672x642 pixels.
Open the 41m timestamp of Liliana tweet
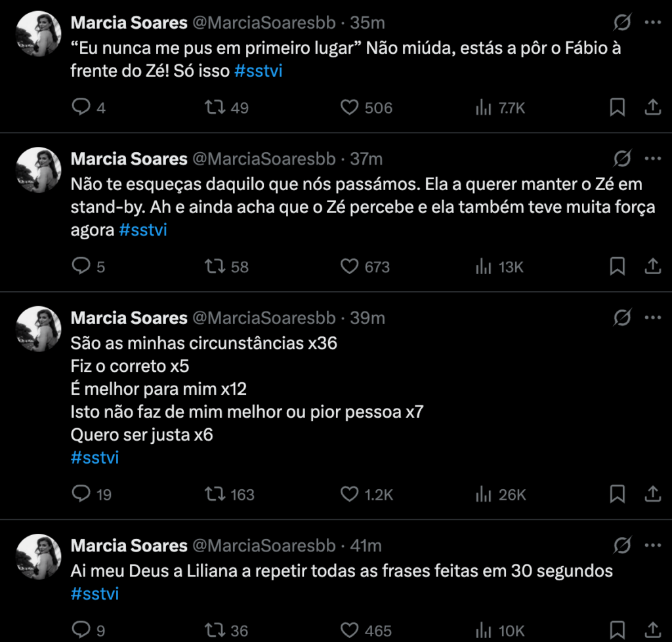click(367, 546)
